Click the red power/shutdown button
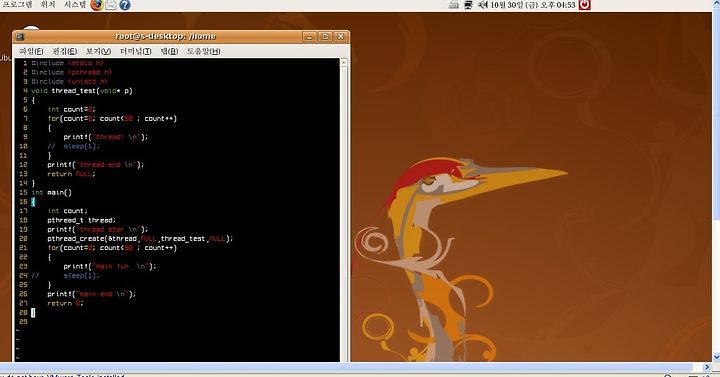This screenshot has width=720, height=377. [585, 5]
